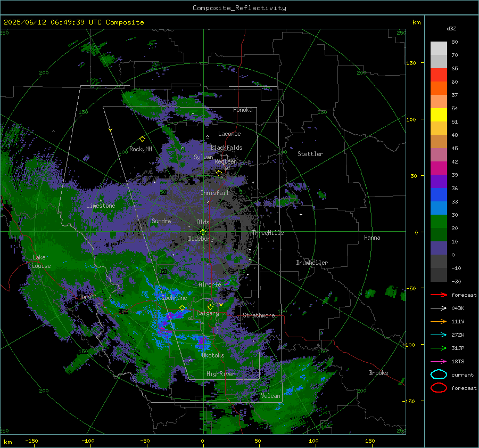Select the 36 dBZ purple color swatch

439,181
